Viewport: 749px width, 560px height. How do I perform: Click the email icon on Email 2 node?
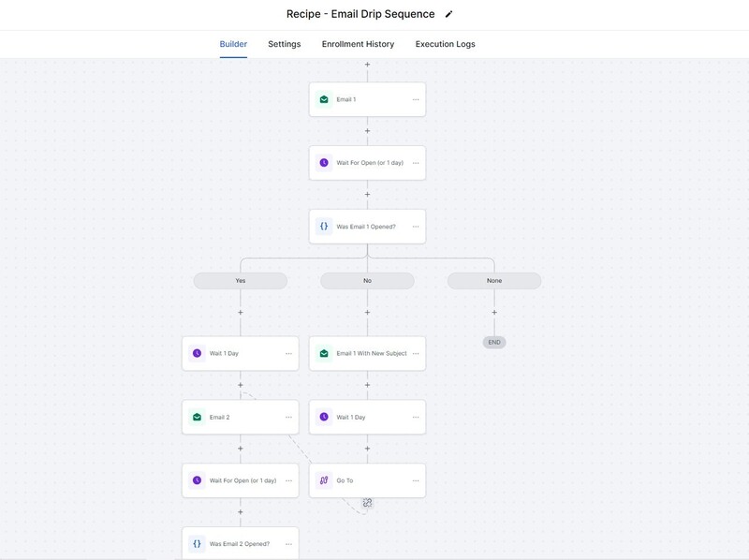click(x=198, y=416)
